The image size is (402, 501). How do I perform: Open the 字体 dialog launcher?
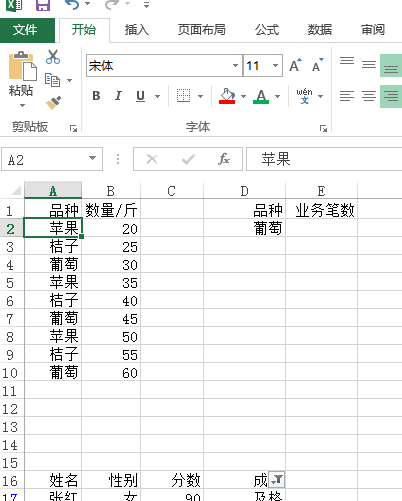pyautogui.click(x=323, y=128)
